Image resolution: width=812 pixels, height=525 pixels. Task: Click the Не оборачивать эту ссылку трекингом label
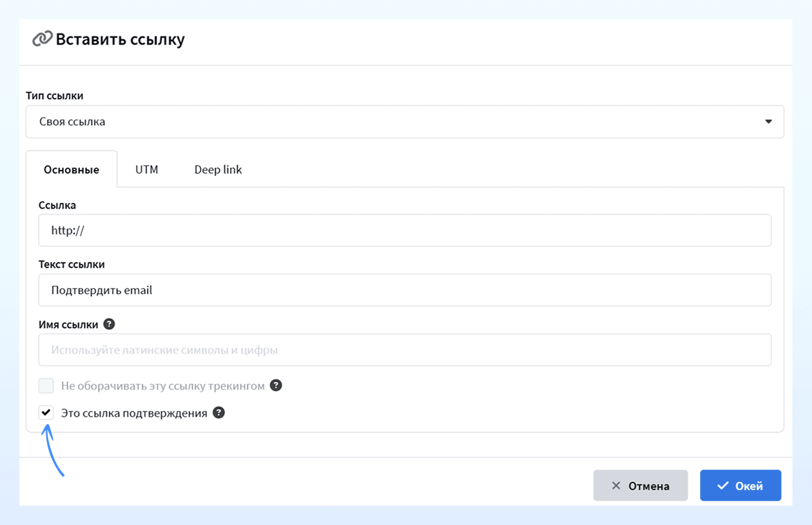(163, 386)
